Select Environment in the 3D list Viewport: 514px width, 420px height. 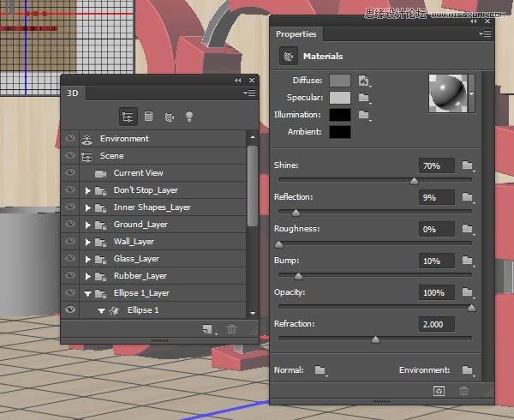(x=164, y=138)
